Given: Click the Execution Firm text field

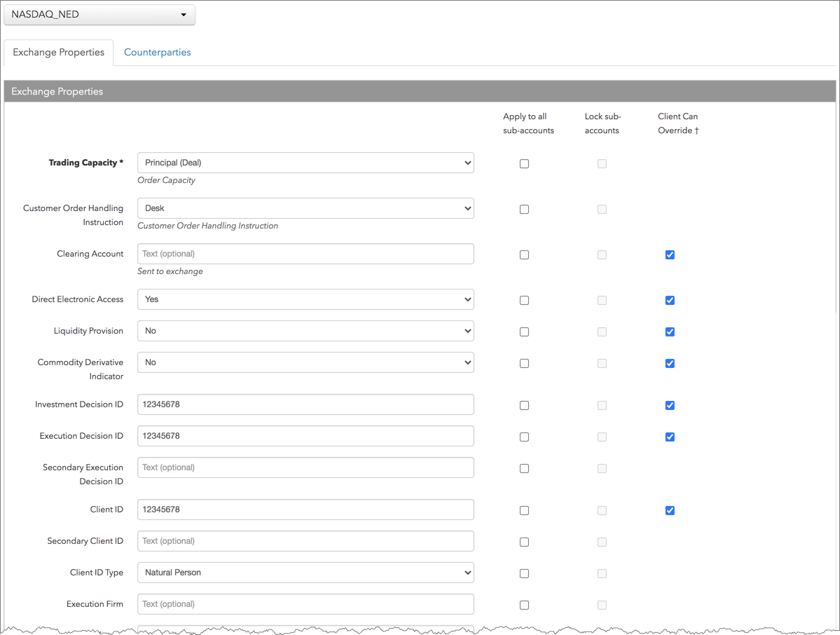Looking at the screenshot, I should click(305, 604).
